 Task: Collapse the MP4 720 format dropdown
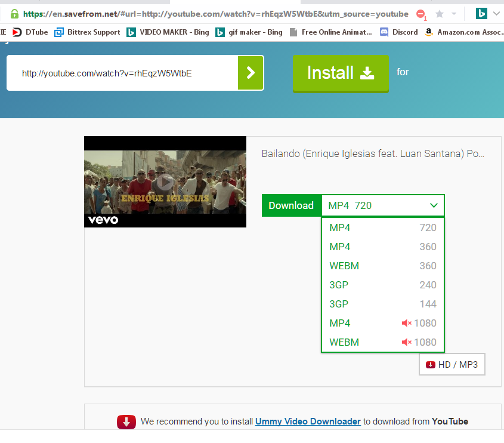[383, 205]
